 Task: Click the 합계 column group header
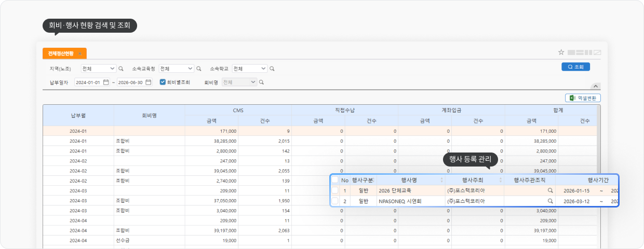(x=551, y=110)
